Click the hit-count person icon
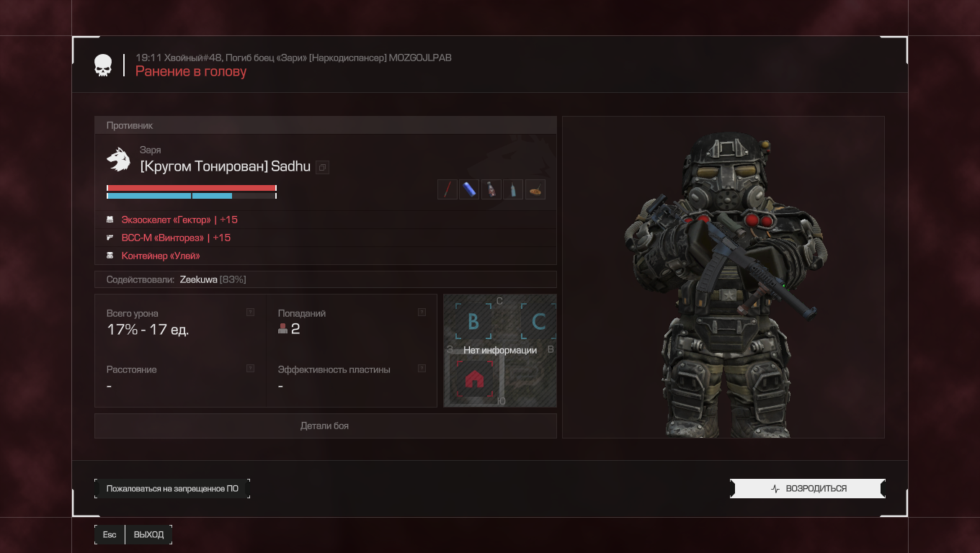 pyautogui.click(x=283, y=329)
